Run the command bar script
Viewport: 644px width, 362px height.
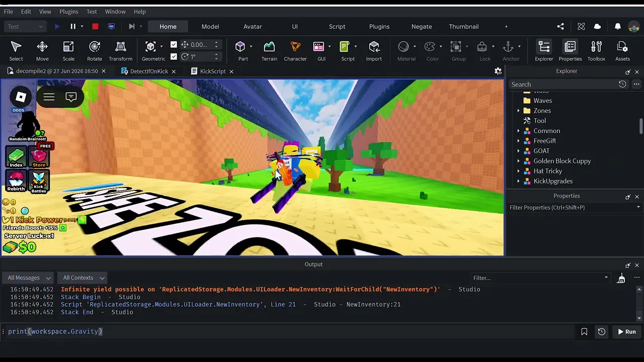click(627, 332)
